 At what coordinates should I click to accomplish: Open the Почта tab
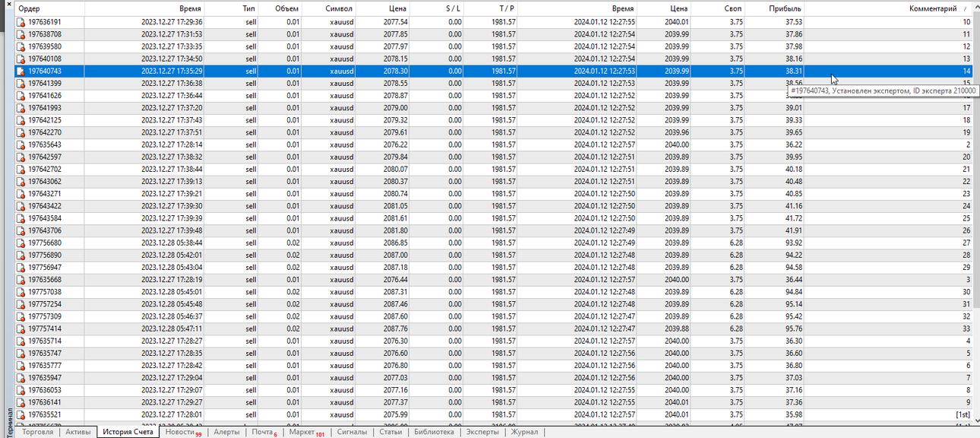264,432
